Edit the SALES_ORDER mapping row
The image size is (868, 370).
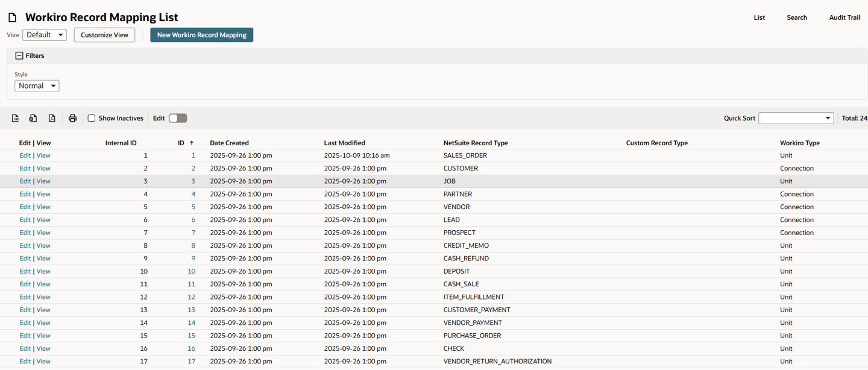pos(25,155)
